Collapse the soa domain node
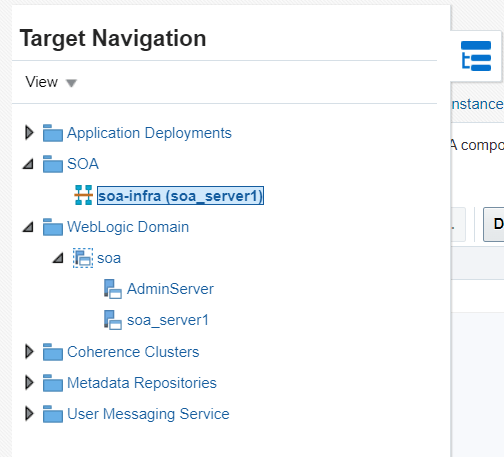This screenshot has width=504, height=457. (x=58, y=258)
